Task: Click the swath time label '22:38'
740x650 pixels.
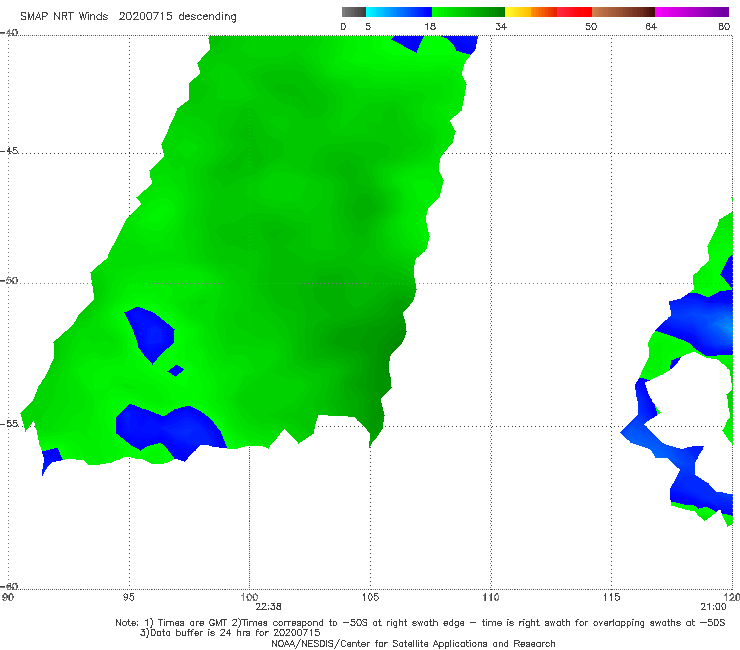Action: [x=268, y=607]
